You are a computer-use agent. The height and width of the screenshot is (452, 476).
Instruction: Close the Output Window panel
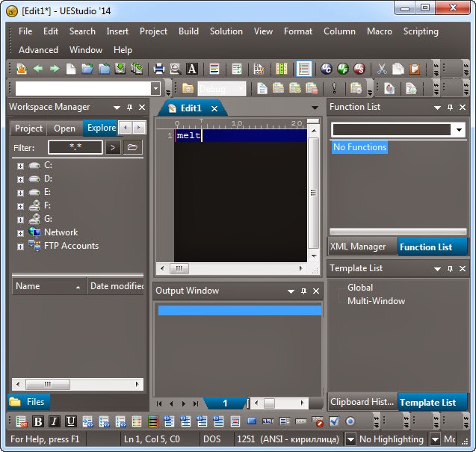316,291
